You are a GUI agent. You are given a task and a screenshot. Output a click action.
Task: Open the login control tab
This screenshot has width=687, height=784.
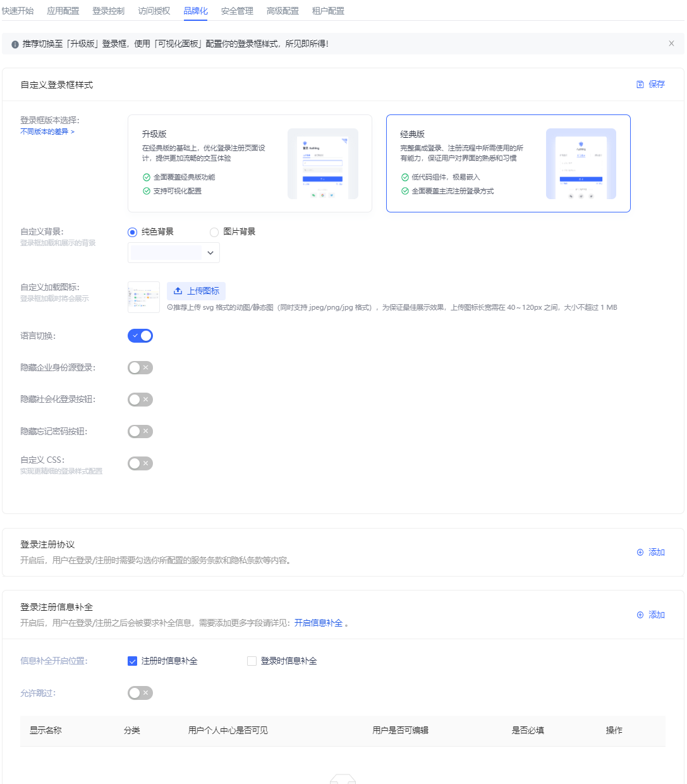(x=108, y=11)
